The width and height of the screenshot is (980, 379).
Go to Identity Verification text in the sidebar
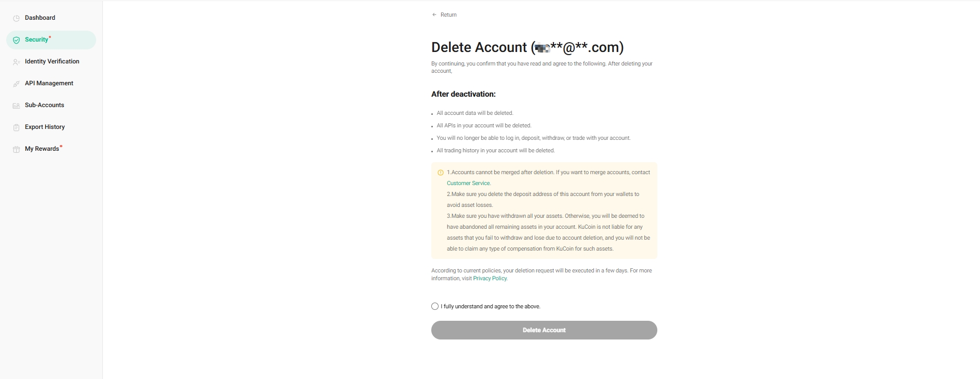[x=52, y=61]
